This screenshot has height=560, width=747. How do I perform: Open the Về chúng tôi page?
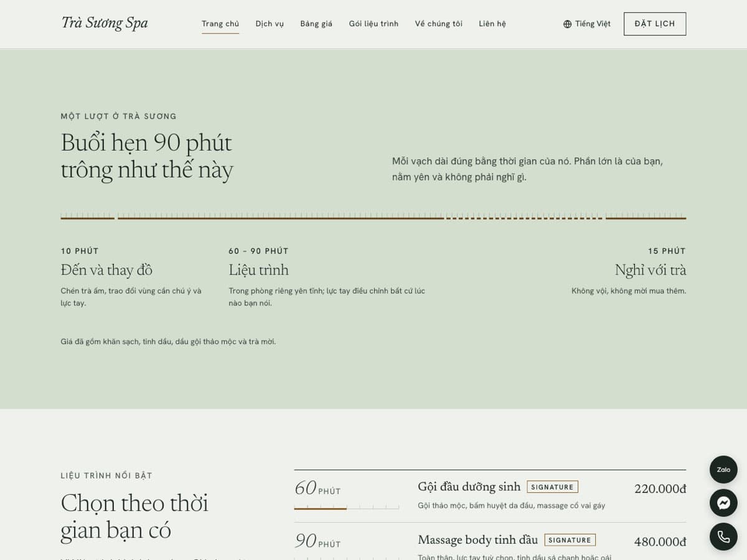(439, 24)
